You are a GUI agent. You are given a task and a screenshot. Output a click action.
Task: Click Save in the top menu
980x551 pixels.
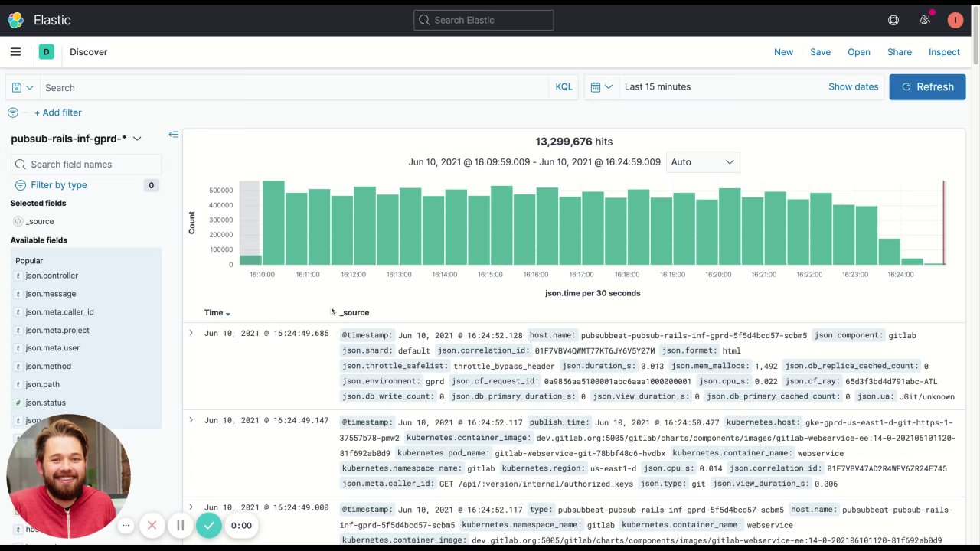tap(820, 52)
